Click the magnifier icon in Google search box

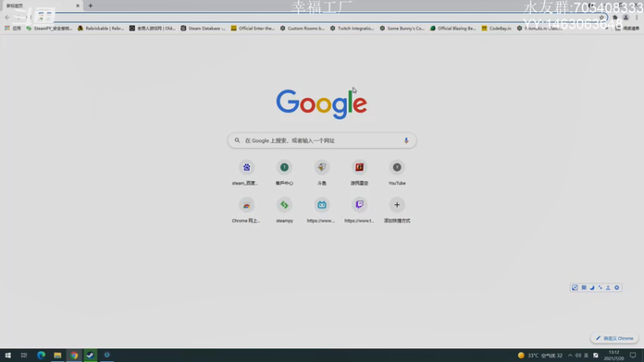237,140
